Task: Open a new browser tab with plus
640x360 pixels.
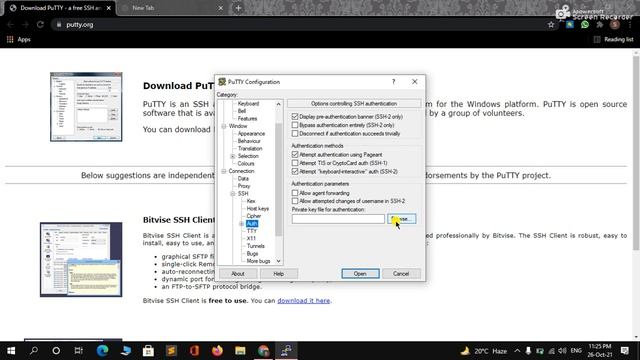Action: (238, 8)
